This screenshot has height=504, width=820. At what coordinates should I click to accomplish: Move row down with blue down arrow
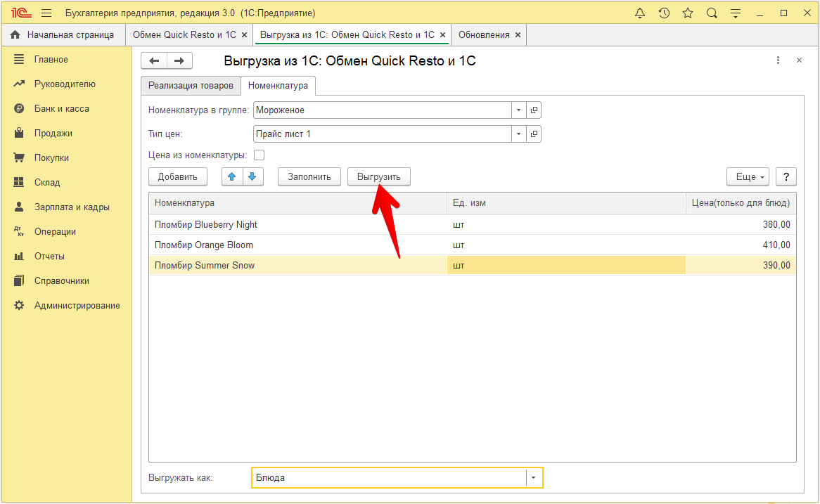pos(252,176)
